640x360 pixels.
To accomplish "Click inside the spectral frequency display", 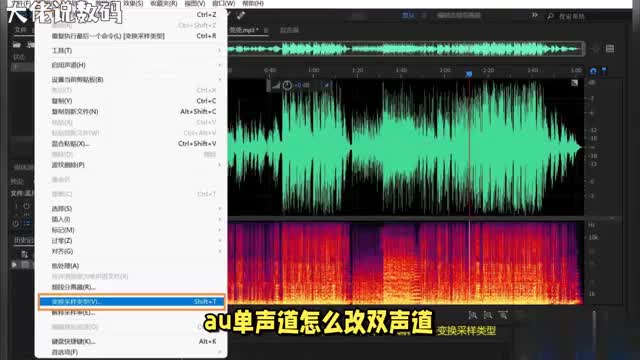I will tap(405, 263).
